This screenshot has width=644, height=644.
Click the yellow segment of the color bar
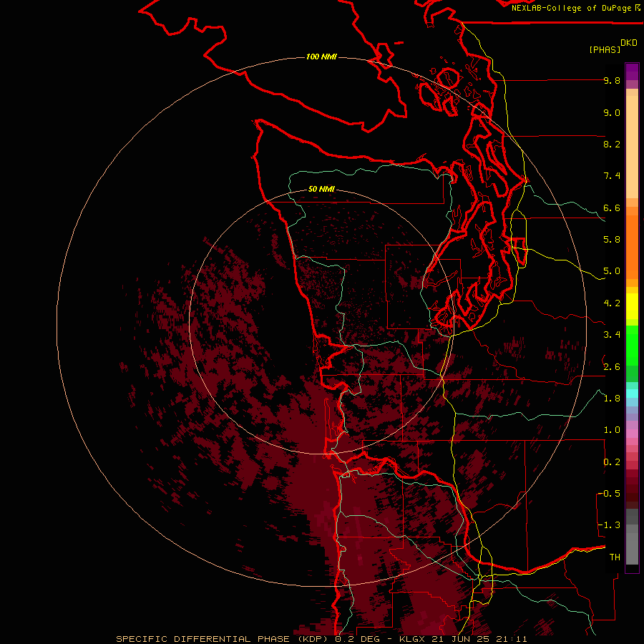click(632, 306)
